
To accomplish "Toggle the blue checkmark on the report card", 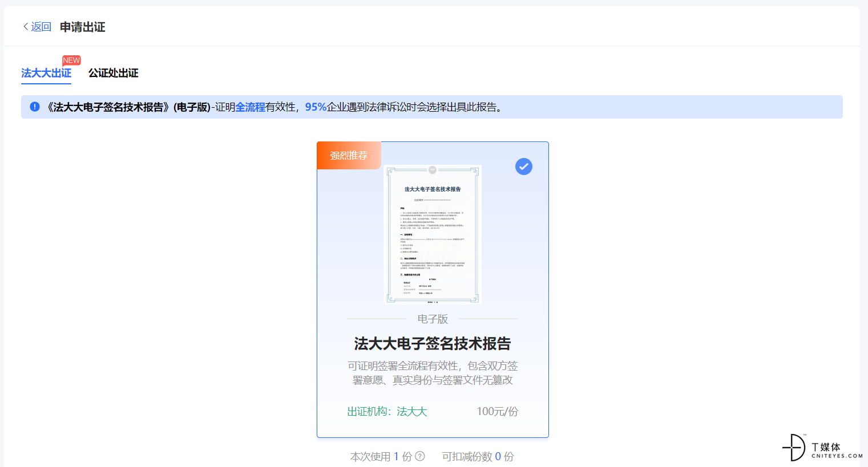I will (524, 167).
